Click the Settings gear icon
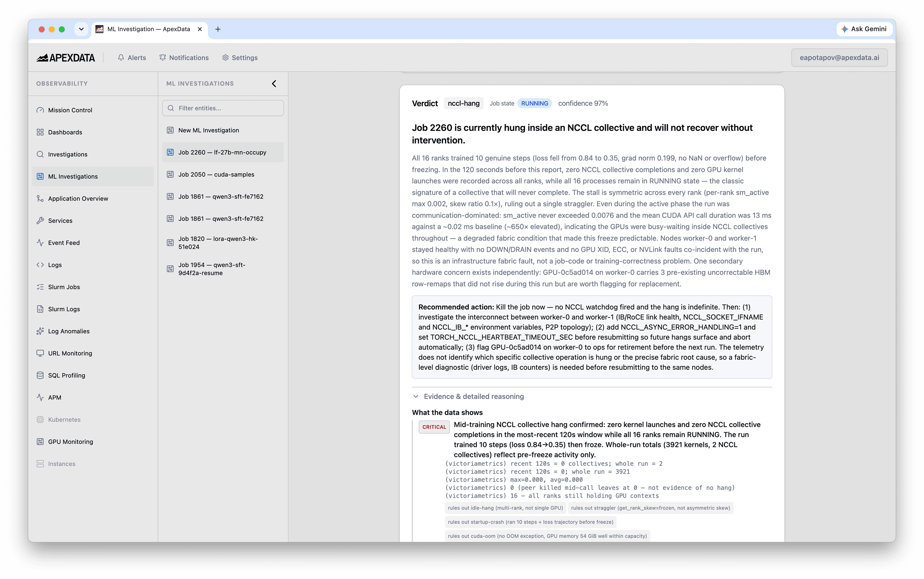924x579 pixels. point(225,58)
